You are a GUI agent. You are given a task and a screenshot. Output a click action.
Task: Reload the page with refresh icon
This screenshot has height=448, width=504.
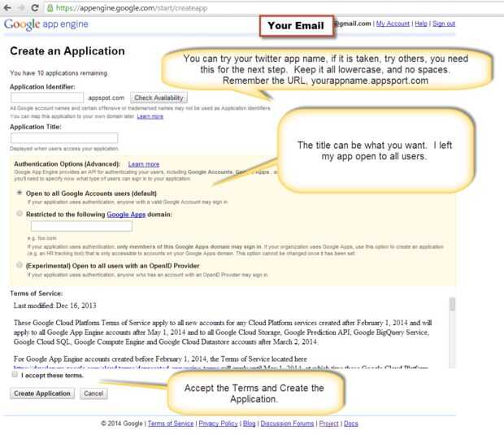point(35,7)
